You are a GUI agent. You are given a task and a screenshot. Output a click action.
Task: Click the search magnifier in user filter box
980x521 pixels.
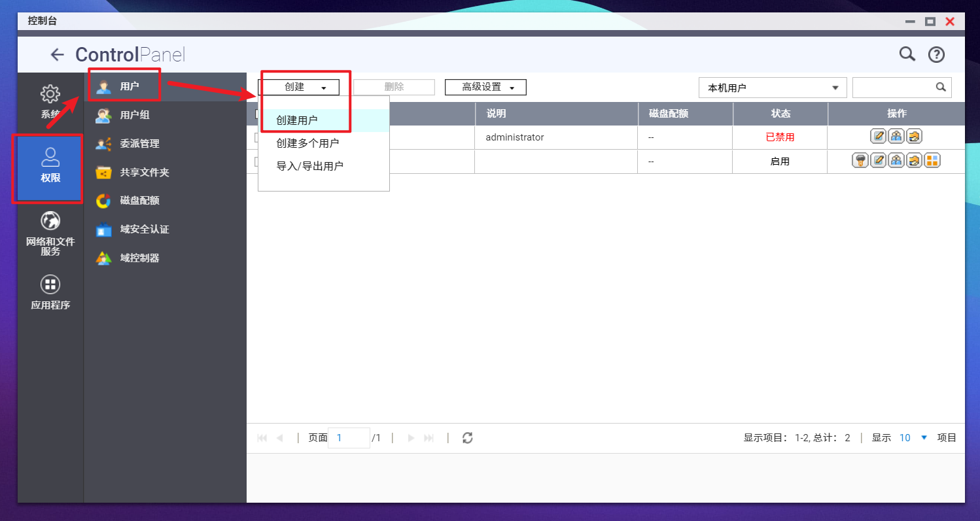click(941, 87)
